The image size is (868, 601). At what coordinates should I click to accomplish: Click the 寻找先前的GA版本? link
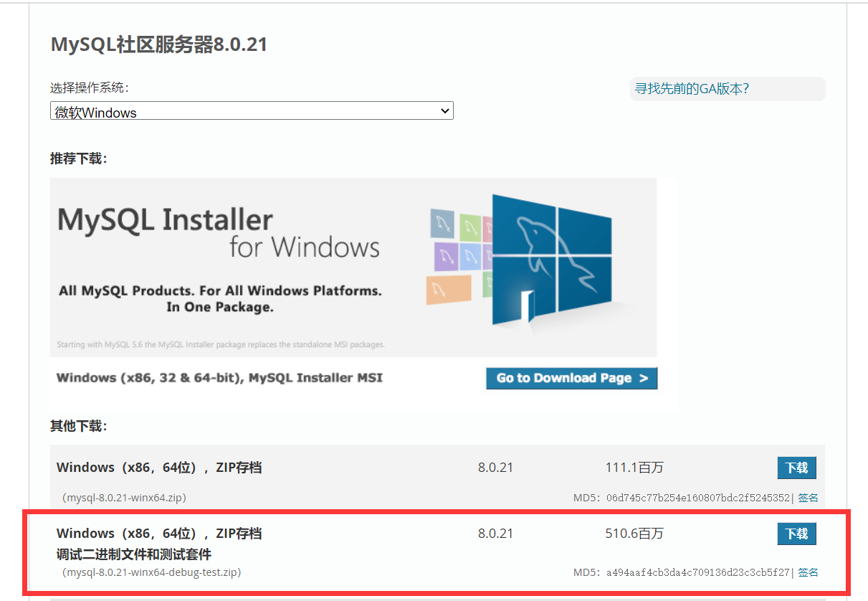692,89
